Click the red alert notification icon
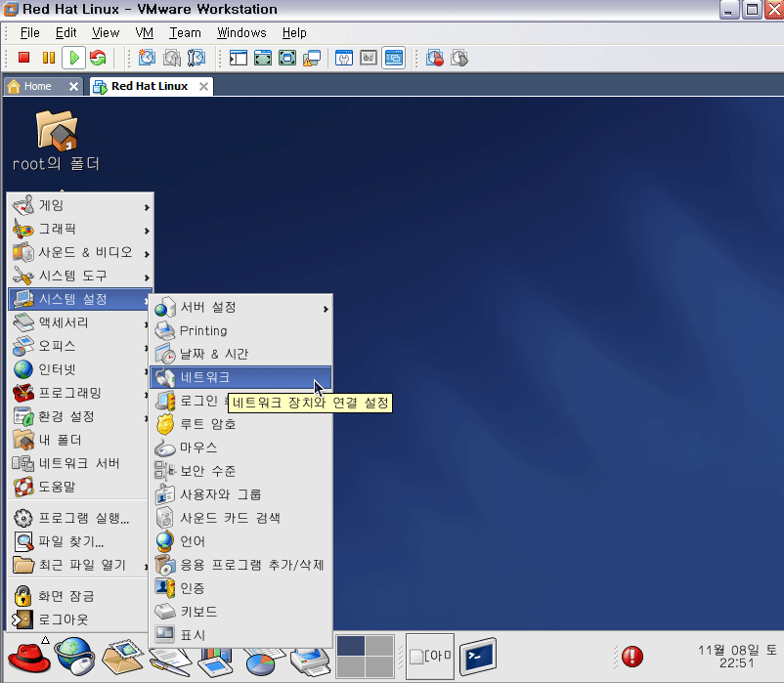The image size is (784, 683). click(x=632, y=656)
